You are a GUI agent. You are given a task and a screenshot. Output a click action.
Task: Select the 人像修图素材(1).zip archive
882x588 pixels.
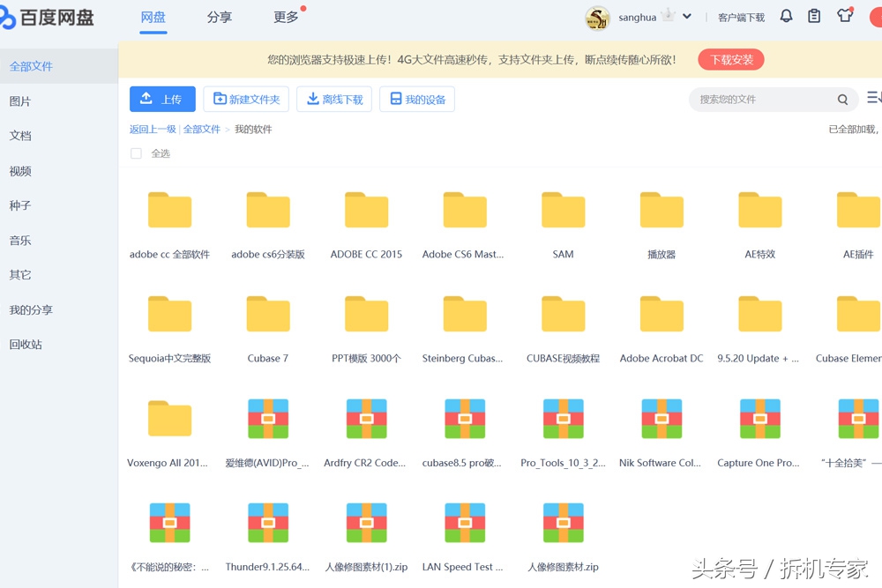[x=366, y=523]
